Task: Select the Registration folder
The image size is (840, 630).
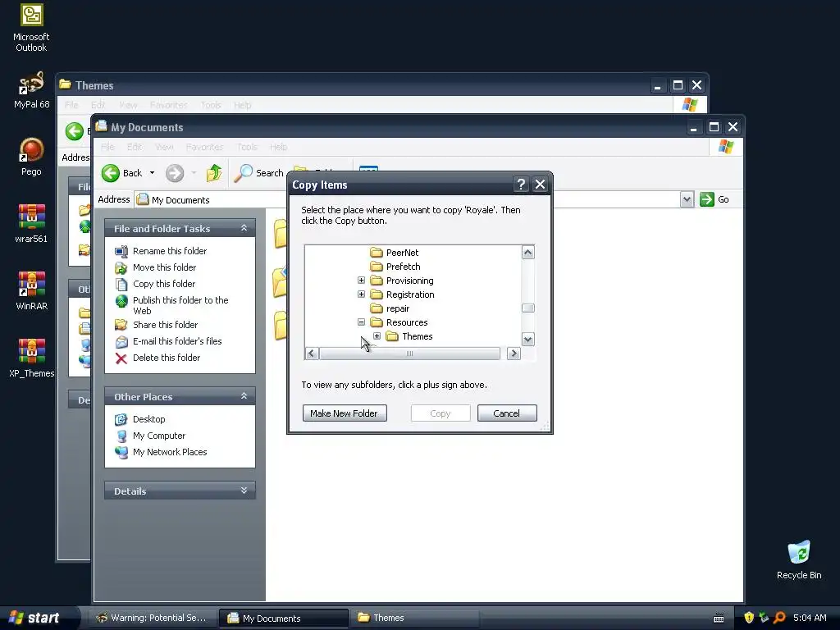Action: tap(402, 294)
